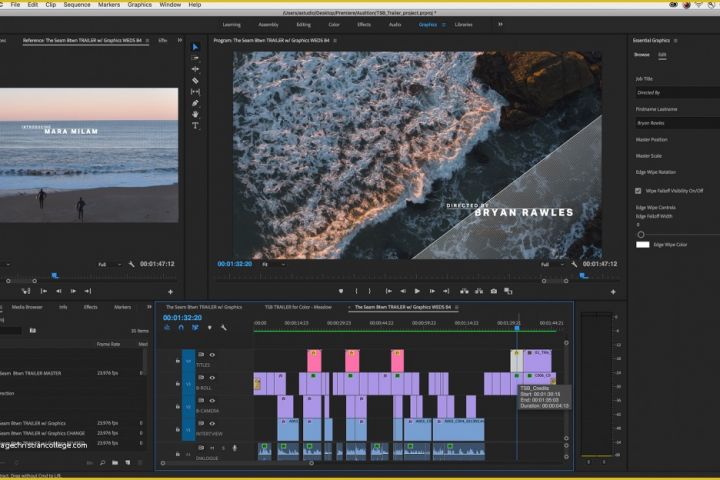The height and width of the screenshot is (480, 720).
Task: Toggle Linked Selection in timeline
Action: pyautogui.click(x=195, y=328)
